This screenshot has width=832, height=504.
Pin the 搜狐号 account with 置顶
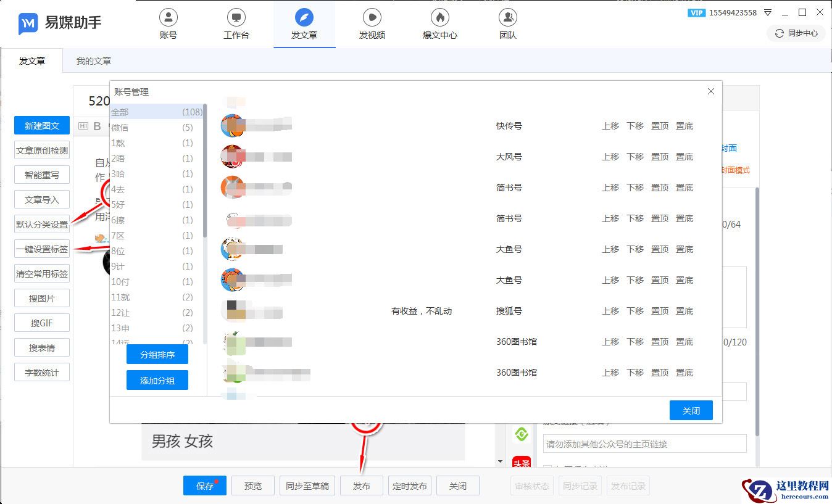click(x=660, y=311)
